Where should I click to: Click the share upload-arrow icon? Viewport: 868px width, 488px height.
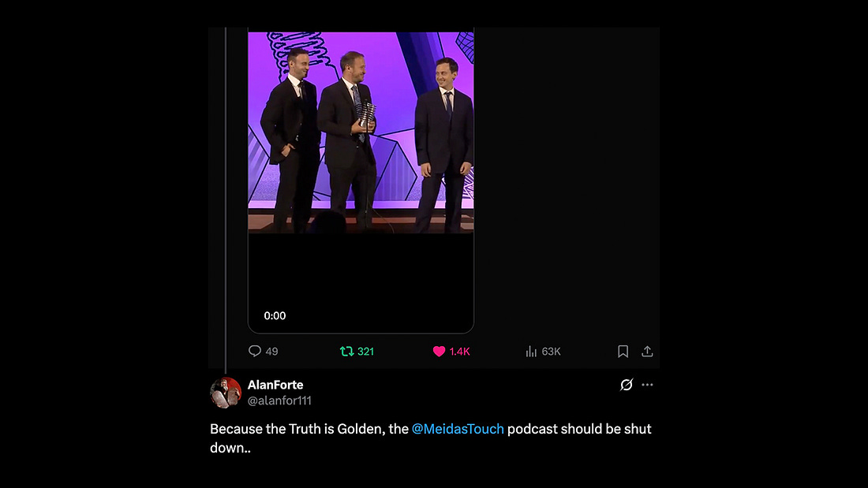coord(647,352)
